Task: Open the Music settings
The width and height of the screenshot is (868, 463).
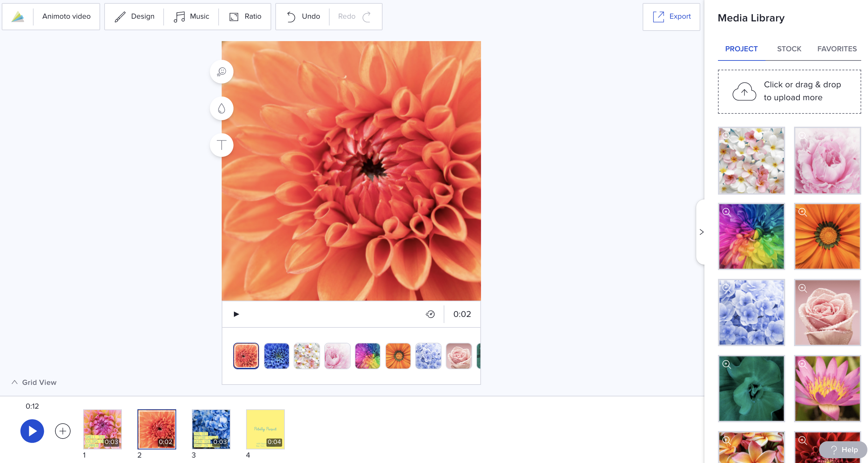Action: pyautogui.click(x=191, y=17)
